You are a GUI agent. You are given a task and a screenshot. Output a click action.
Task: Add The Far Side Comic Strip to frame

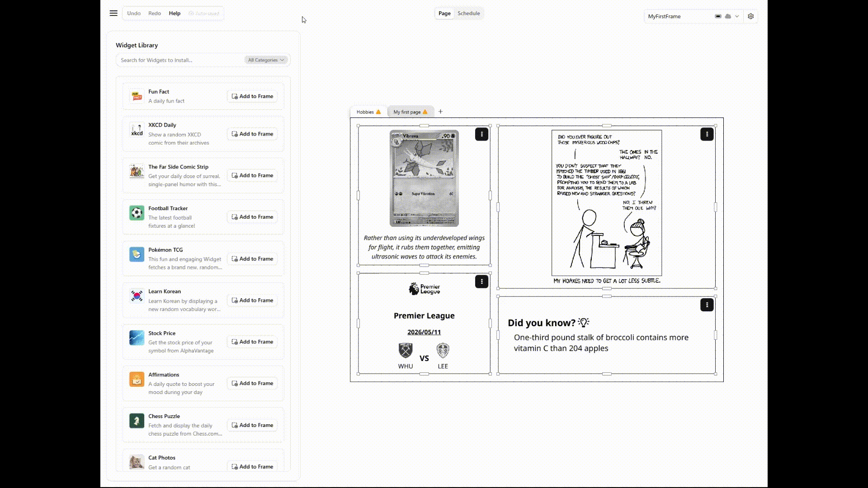tap(252, 175)
